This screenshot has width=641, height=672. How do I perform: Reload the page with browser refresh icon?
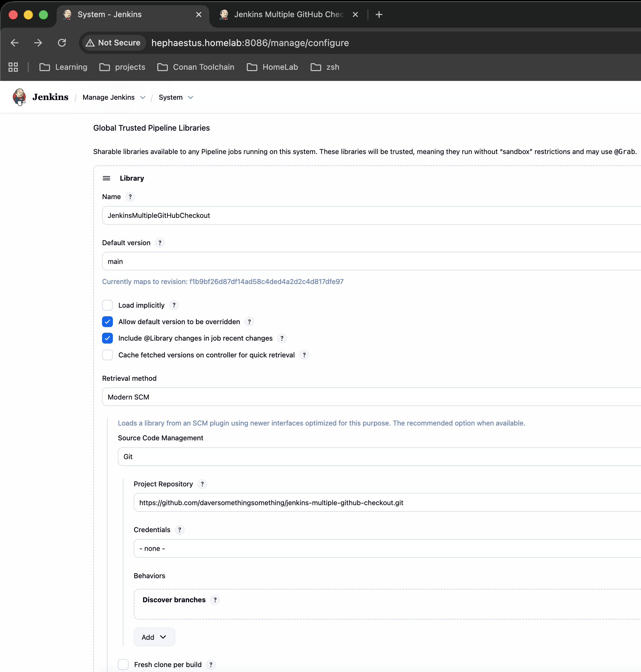62,43
